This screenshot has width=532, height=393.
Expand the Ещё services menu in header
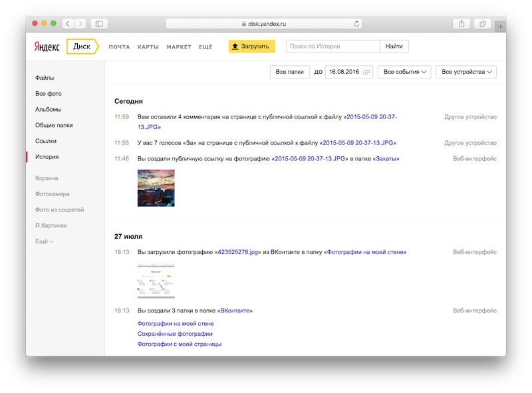tap(205, 47)
